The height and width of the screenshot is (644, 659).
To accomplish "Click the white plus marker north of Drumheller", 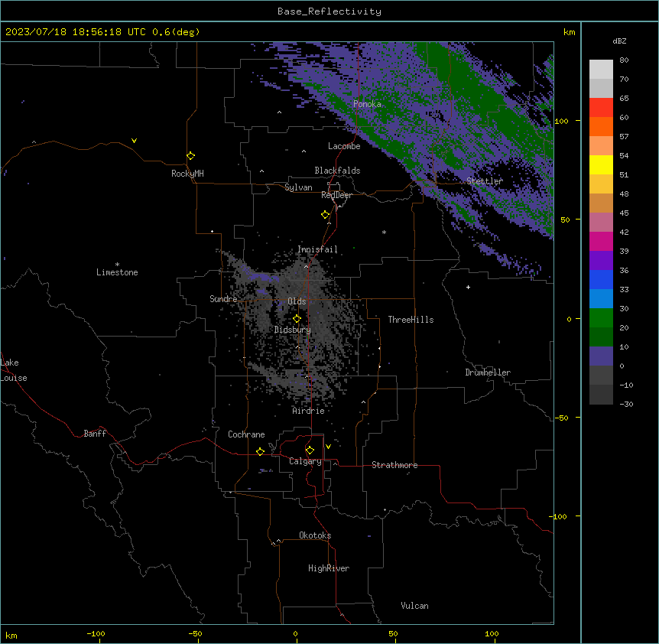I will click(468, 287).
